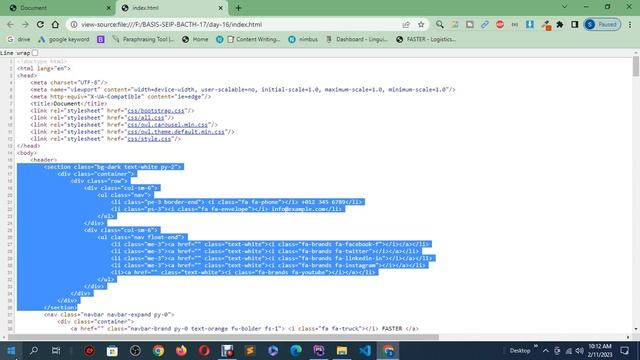Enable the Line wrap checkbox
The height and width of the screenshot is (360, 640).
(35, 53)
